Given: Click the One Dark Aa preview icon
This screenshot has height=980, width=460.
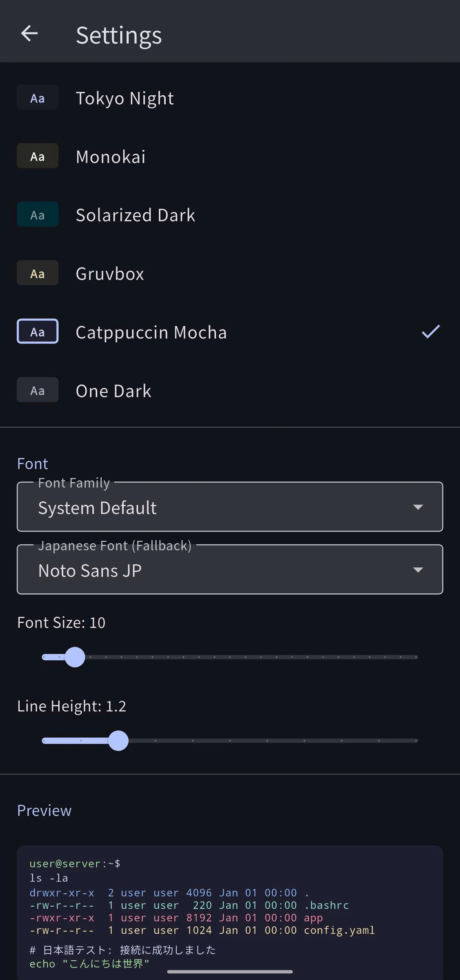Looking at the screenshot, I should point(37,390).
